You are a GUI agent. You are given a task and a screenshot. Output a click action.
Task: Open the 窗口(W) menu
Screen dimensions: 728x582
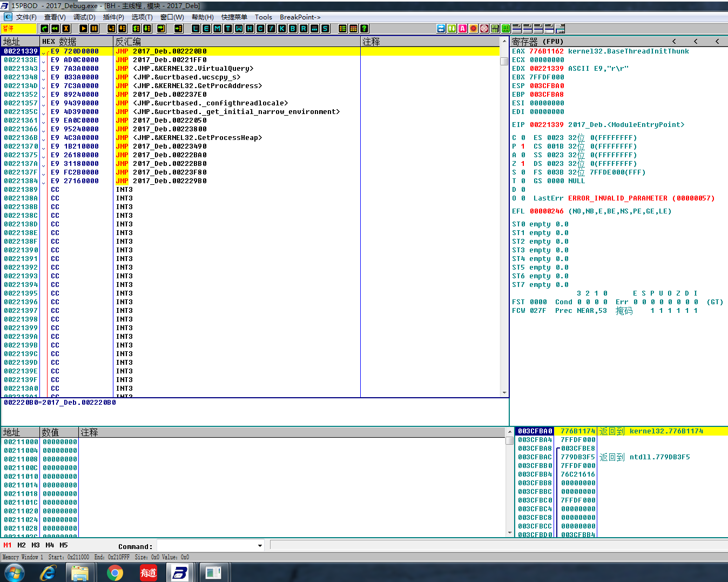point(172,17)
